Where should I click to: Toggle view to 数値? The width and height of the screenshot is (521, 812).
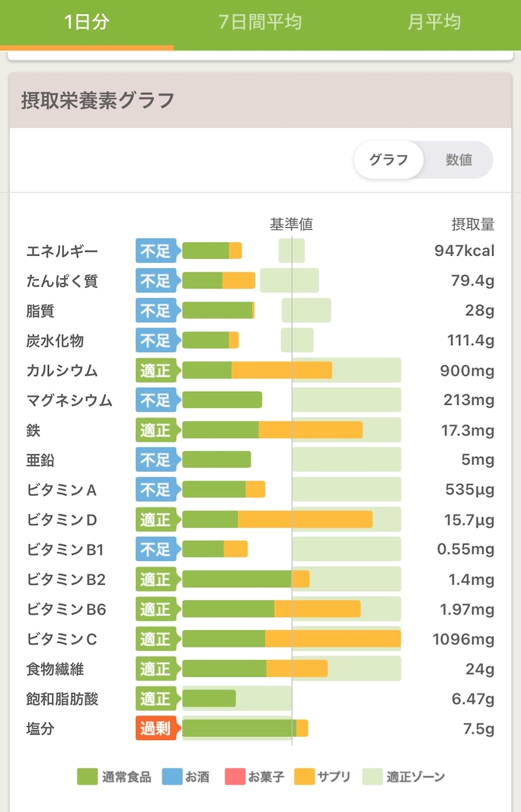click(459, 160)
